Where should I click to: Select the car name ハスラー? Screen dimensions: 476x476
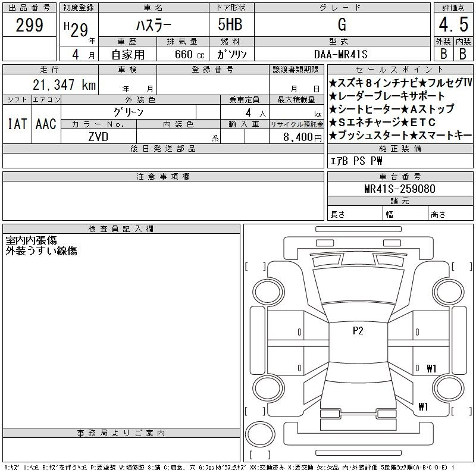click(153, 25)
